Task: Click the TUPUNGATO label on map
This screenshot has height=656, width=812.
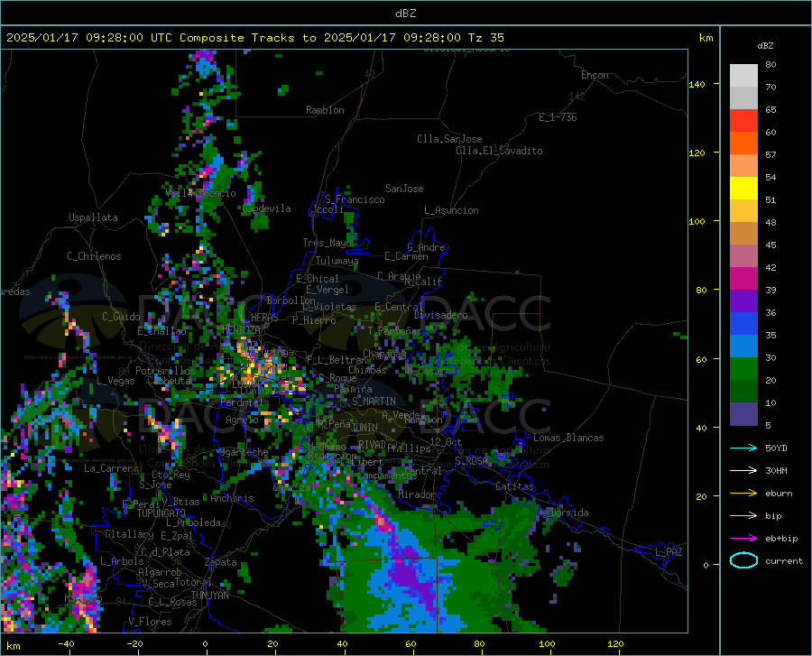Action: (161, 513)
